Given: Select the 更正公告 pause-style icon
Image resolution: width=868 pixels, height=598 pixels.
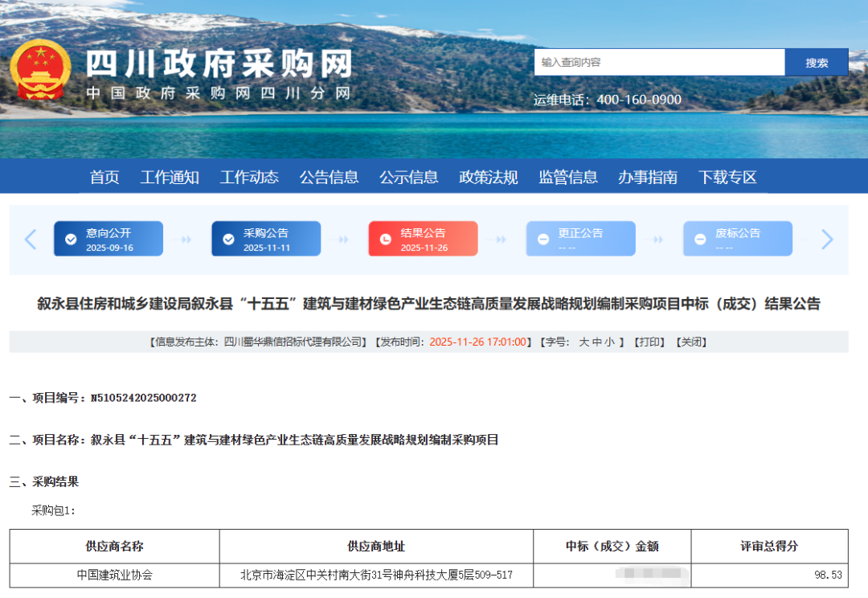Looking at the screenshot, I should (x=543, y=238).
